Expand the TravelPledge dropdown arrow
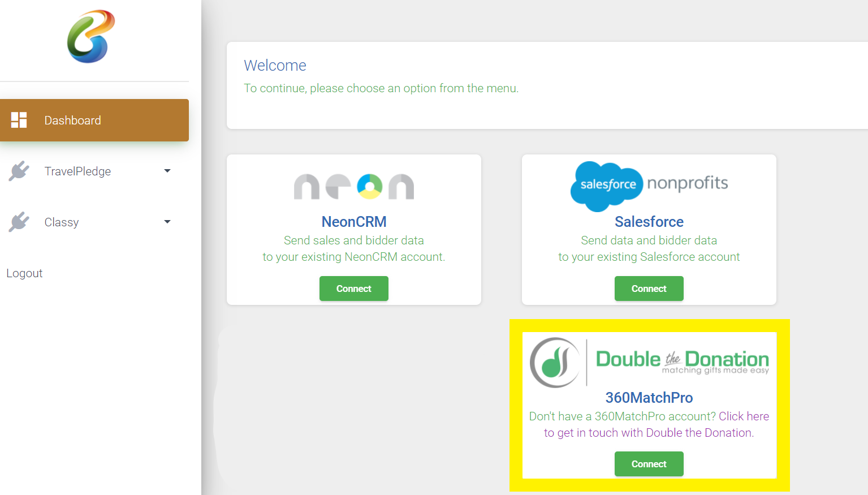Image resolution: width=868 pixels, height=495 pixels. pyautogui.click(x=167, y=171)
